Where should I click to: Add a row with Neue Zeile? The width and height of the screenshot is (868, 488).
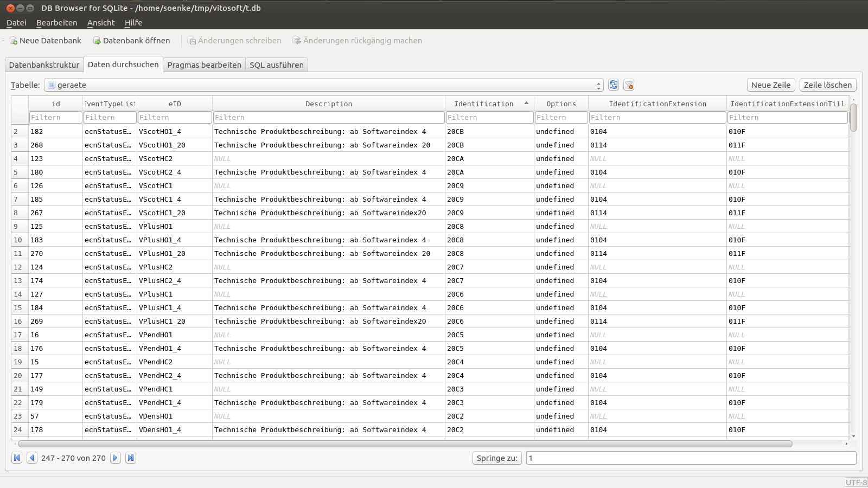point(770,85)
